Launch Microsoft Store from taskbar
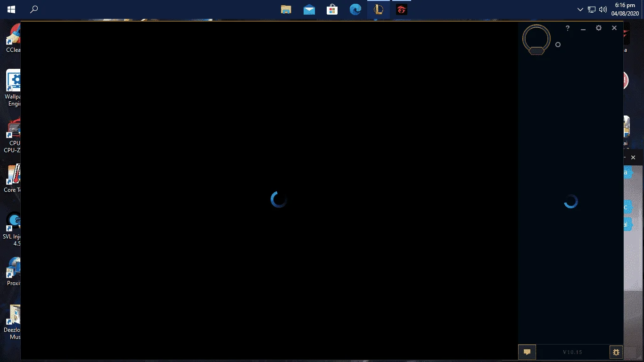The height and width of the screenshot is (362, 644). pyautogui.click(x=332, y=9)
